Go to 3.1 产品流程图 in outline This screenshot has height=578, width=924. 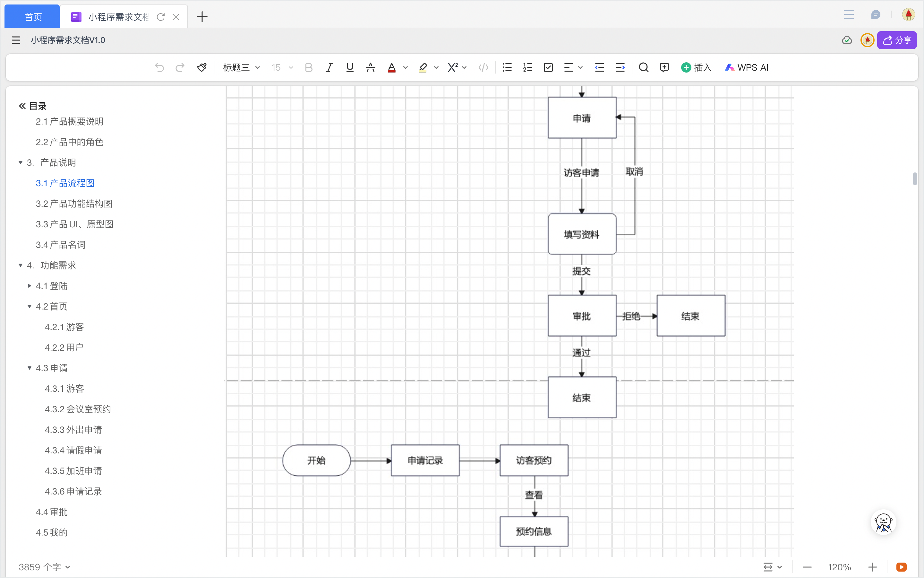tap(65, 183)
